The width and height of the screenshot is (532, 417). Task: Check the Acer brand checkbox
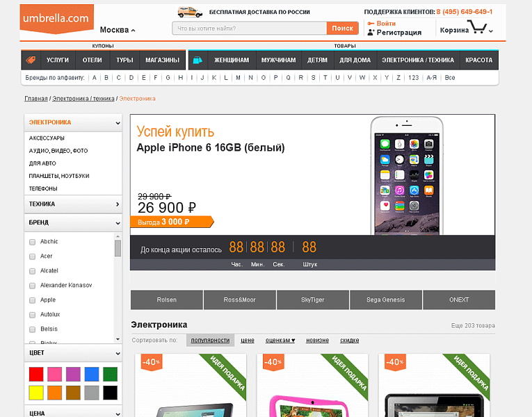pyautogui.click(x=32, y=256)
